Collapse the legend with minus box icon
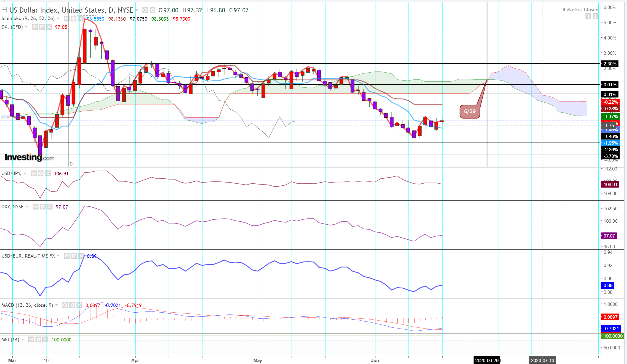The width and height of the screenshot is (627, 364). (4, 10)
